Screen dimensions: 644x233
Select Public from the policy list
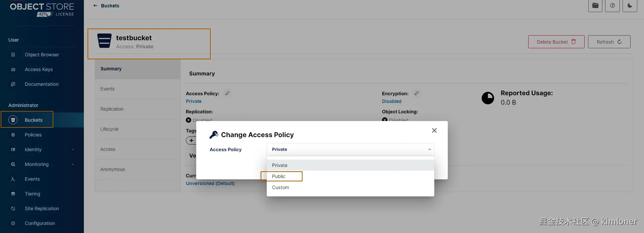coord(279,176)
